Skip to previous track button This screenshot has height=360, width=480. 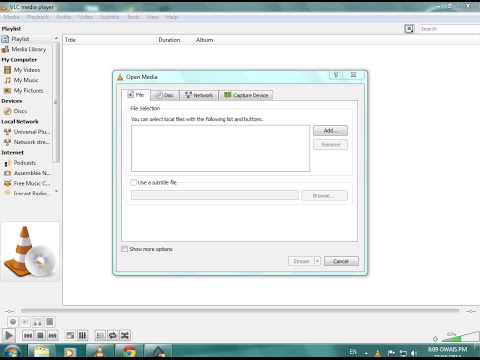pyautogui.click(x=28, y=335)
